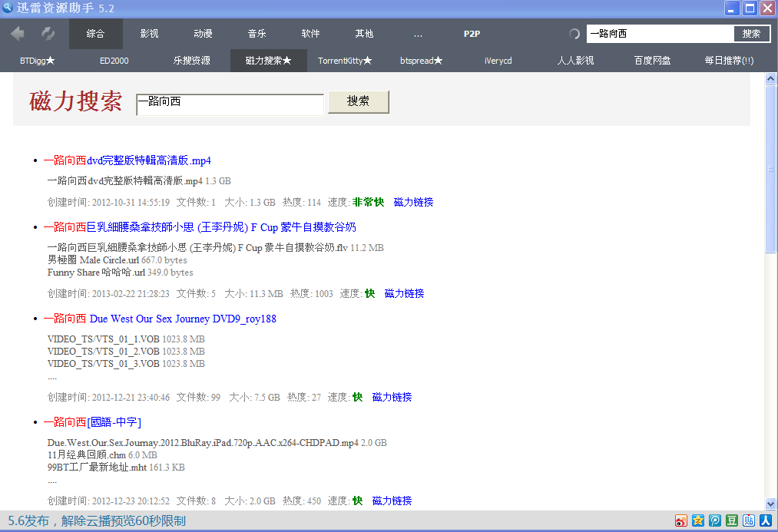This screenshot has height=532, width=778.
Task: Click 热度: 1003 on second result
Action: click(x=312, y=293)
